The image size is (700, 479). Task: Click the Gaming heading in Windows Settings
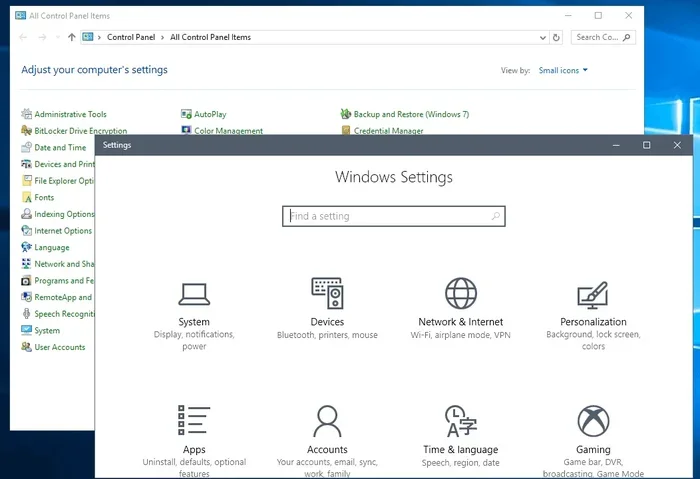(593, 450)
